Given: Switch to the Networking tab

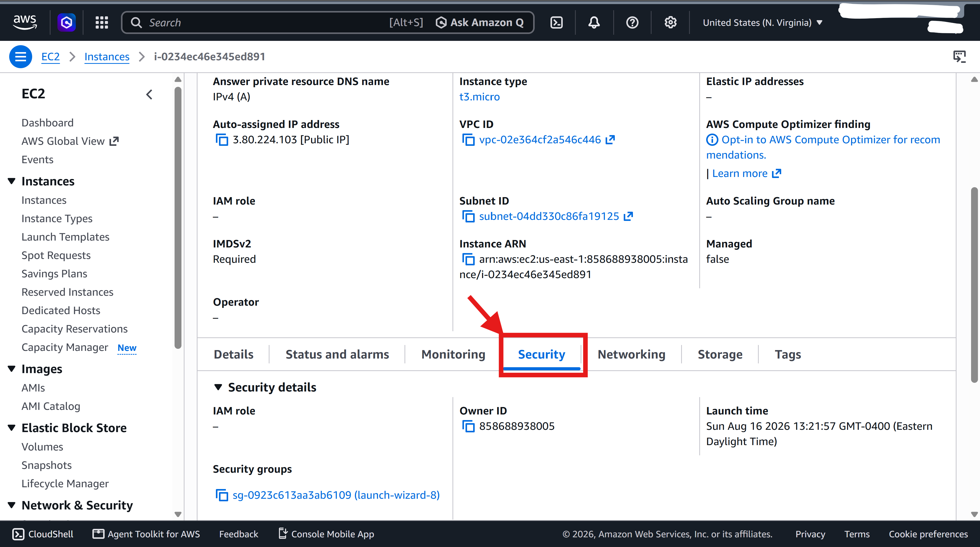Looking at the screenshot, I should 632,354.
